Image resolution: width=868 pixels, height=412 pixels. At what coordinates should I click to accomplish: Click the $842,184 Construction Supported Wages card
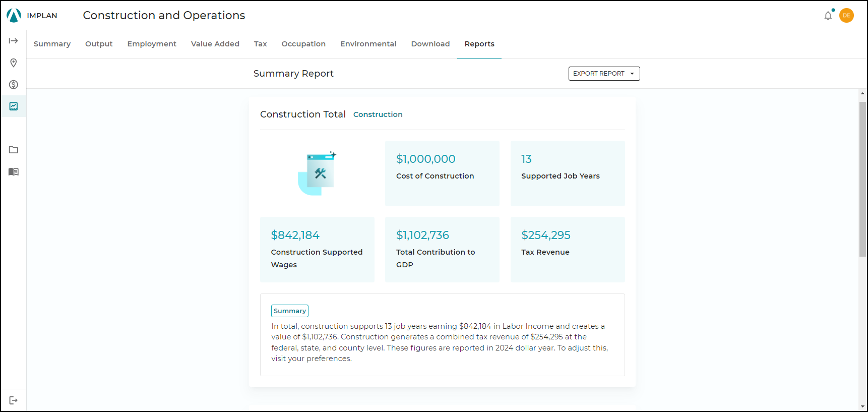(317, 250)
